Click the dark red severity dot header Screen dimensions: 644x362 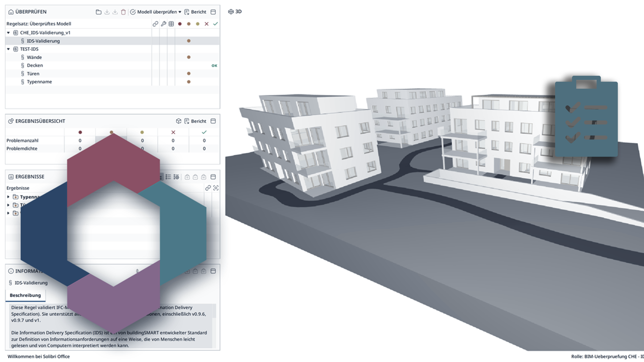180,24
